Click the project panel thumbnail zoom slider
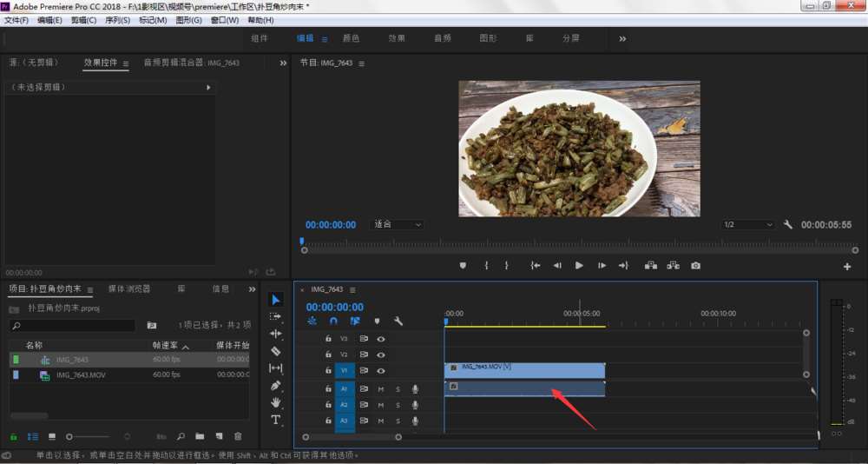Screen dimensions: 868x464 click(x=71, y=436)
